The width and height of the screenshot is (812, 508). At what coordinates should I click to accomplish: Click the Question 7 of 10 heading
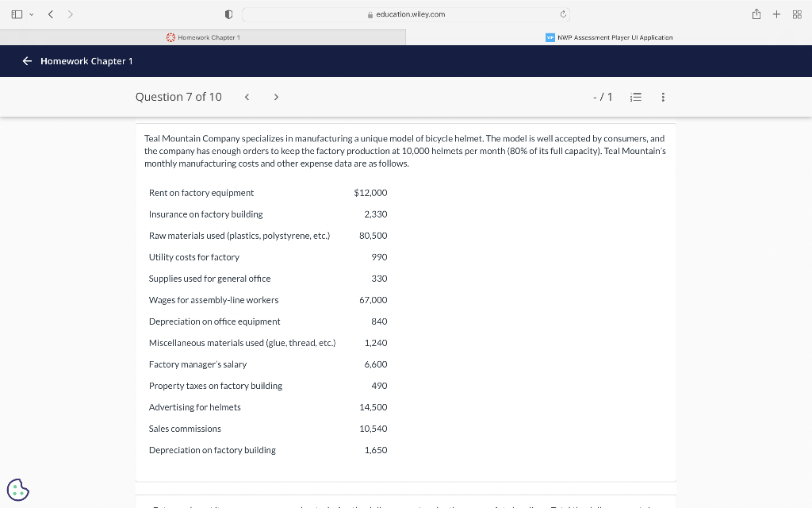click(178, 97)
